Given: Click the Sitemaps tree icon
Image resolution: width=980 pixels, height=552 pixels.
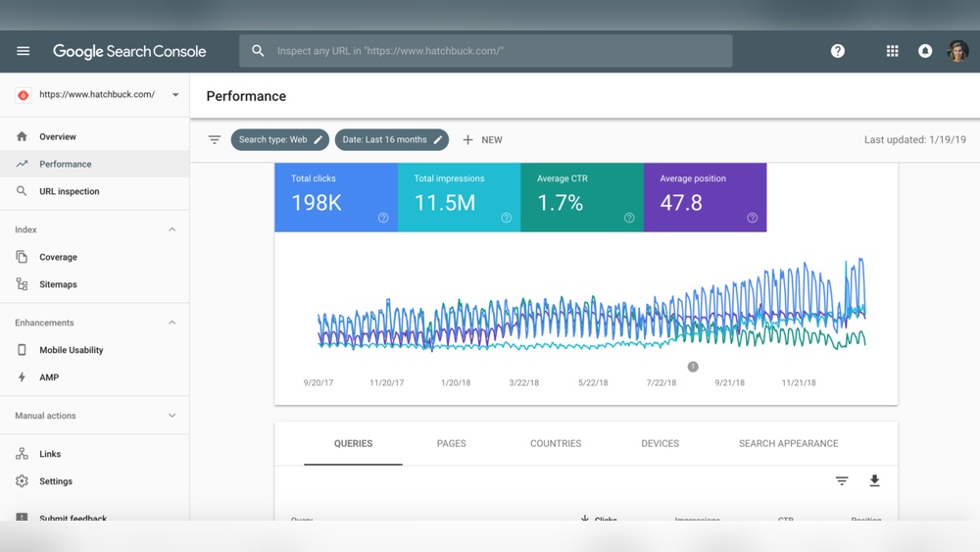Looking at the screenshot, I should pyautogui.click(x=22, y=284).
